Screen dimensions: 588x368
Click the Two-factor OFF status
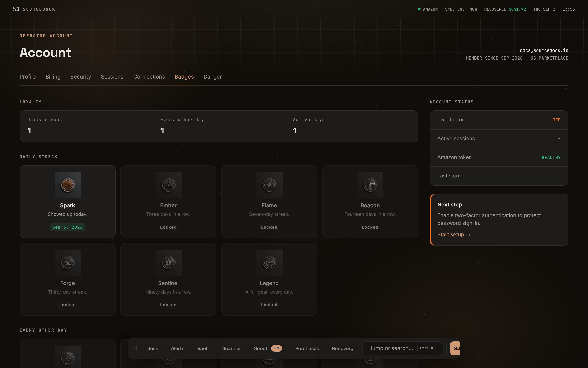(x=556, y=120)
